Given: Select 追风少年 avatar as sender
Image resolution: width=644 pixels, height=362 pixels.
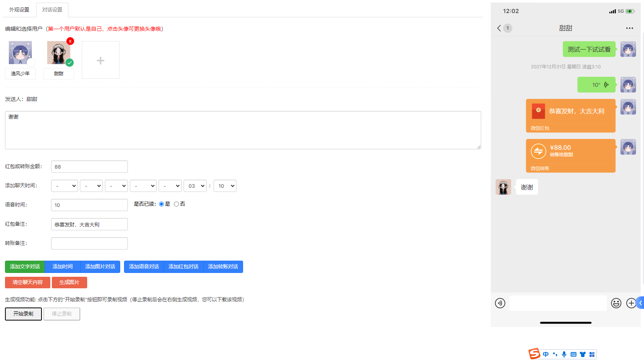Looking at the screenshot, I should click(20, 53).
